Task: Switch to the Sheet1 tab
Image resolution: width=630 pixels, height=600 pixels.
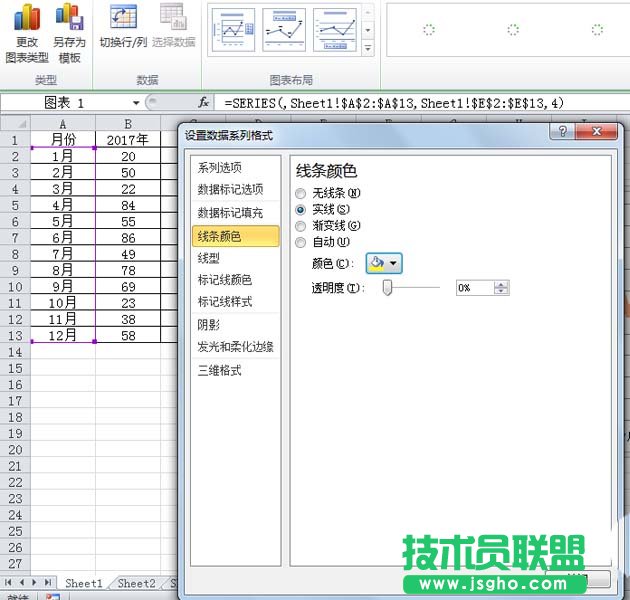Action: 84,583
